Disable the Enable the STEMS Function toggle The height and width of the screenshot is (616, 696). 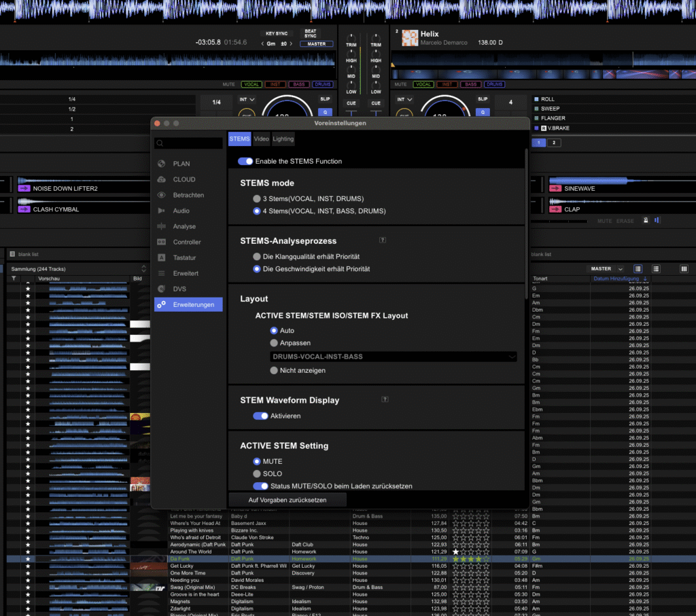point(245,161)
